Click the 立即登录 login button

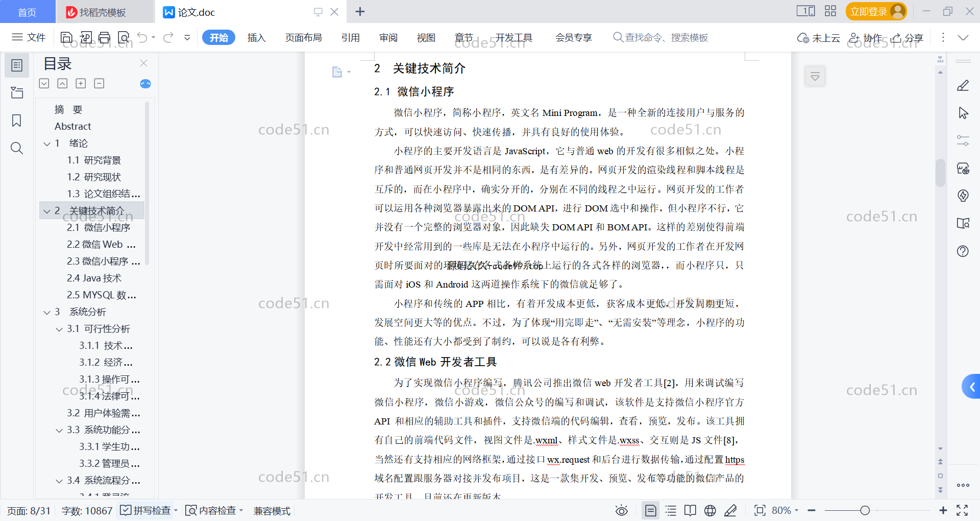(x=876, y=11)
